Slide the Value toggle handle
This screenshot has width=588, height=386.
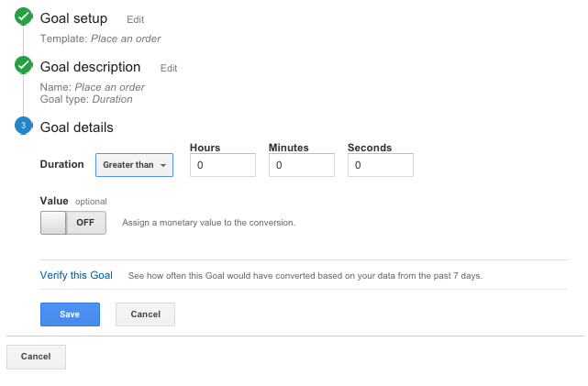(53, 223)
